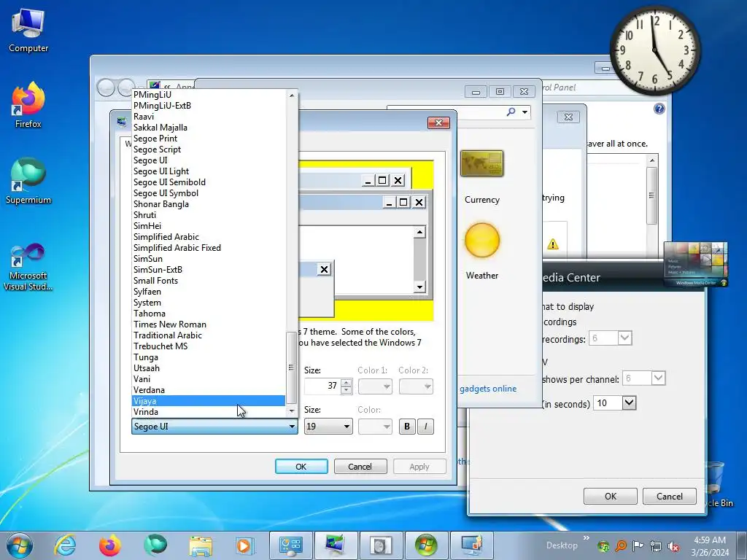Switch to Windows Media Center taskbar button
Image resolution: width=747 pixels, height=560 pixels.
pyautogui.click(x=426, y=545)
